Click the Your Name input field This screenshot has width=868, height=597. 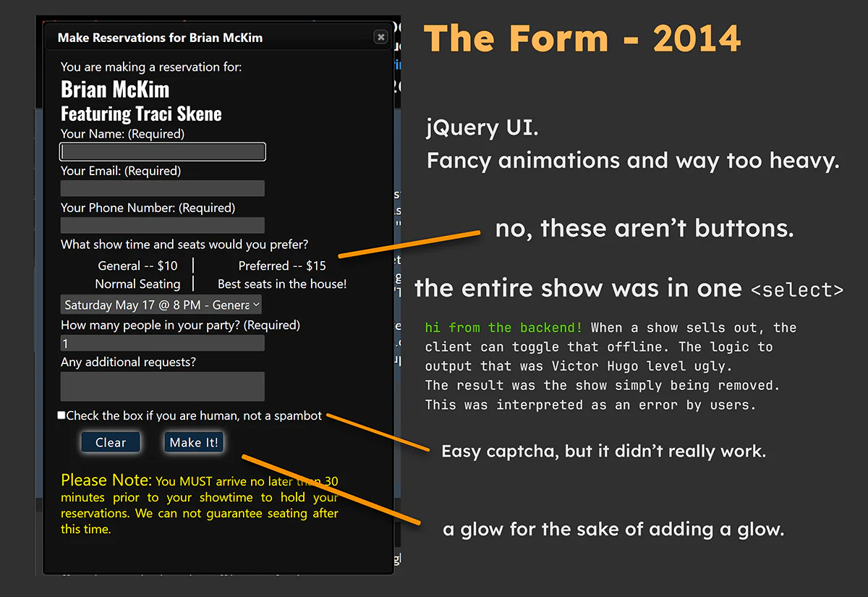pos(162,151)
